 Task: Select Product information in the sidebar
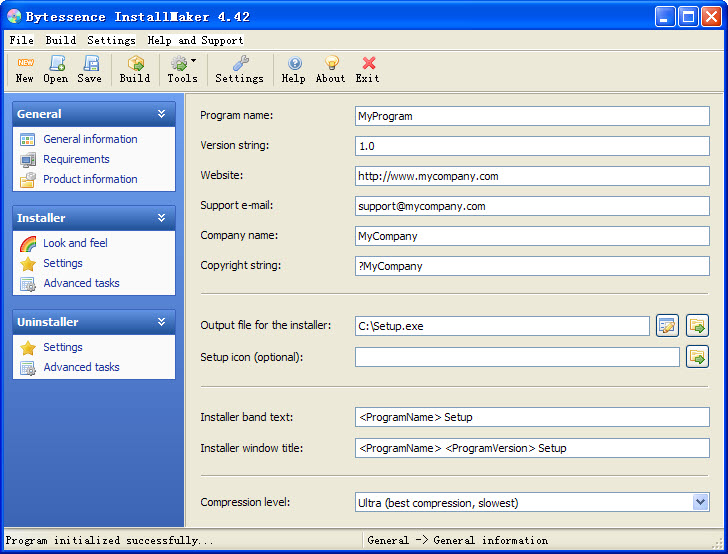point(90,179)
